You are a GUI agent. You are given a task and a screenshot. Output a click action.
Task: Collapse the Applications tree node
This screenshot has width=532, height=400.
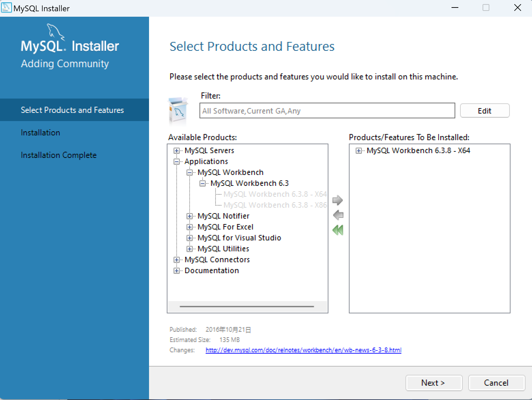click(177, 161)
